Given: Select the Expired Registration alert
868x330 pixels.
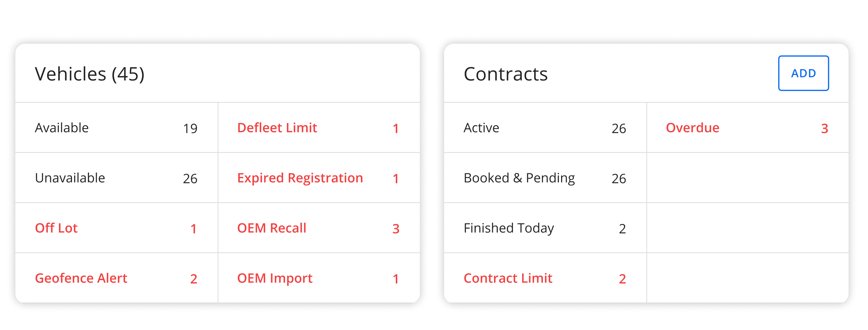Looking at the screenshot, I should pos(319,178).
